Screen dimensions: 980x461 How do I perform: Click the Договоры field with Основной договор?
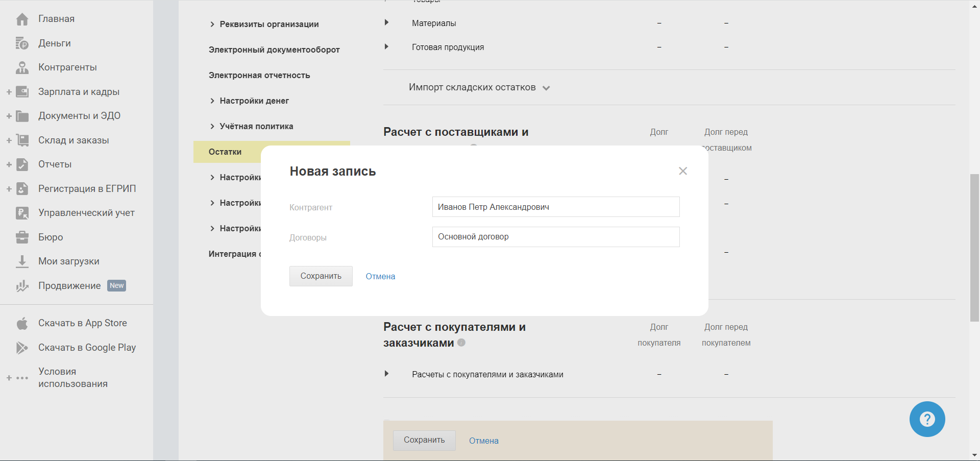tap(555, 237)
